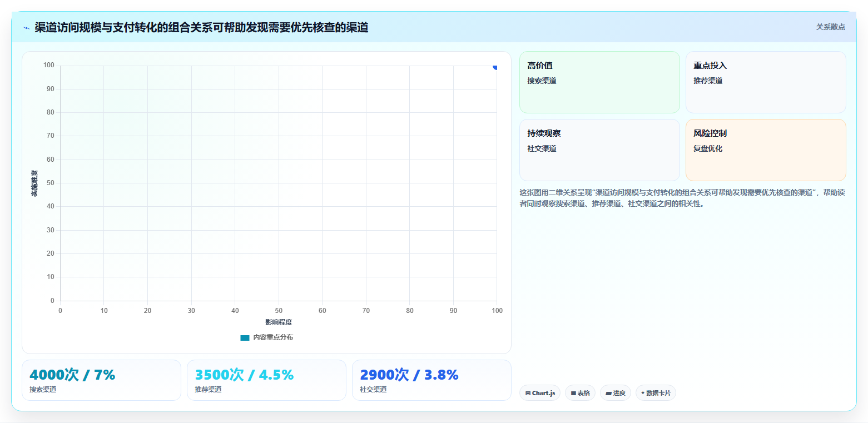Click the 3500次 / 4.5% stat card

coord(266,380)
